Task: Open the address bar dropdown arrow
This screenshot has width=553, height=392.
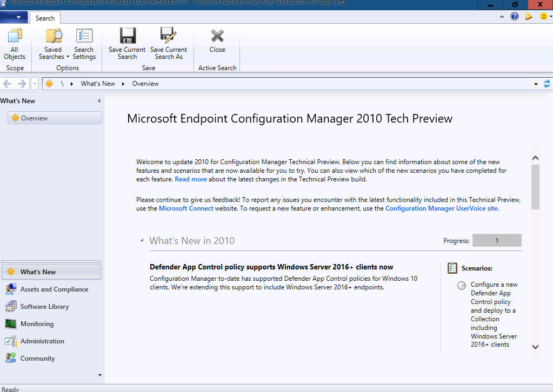Action: click(536, 84)
